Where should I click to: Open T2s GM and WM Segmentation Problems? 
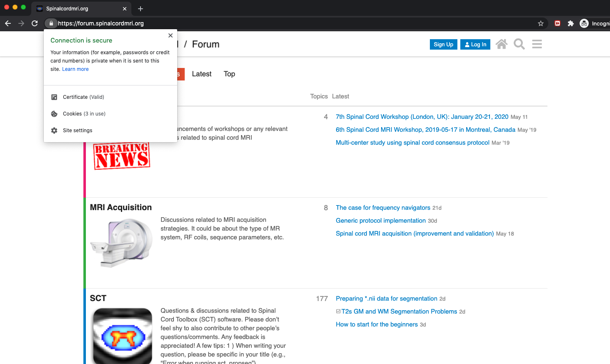tap(399, 311)
